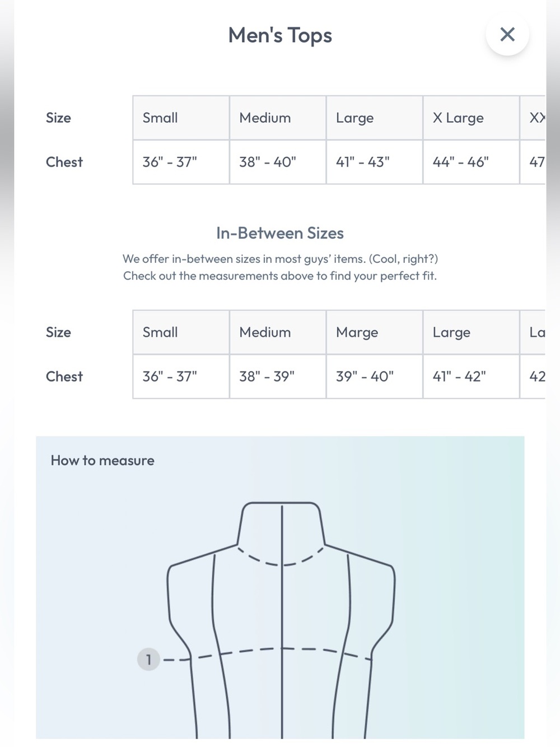The image size is (560, 747).
Task: Close the Men's Tops size guide
Action: (x=507, y=34)
